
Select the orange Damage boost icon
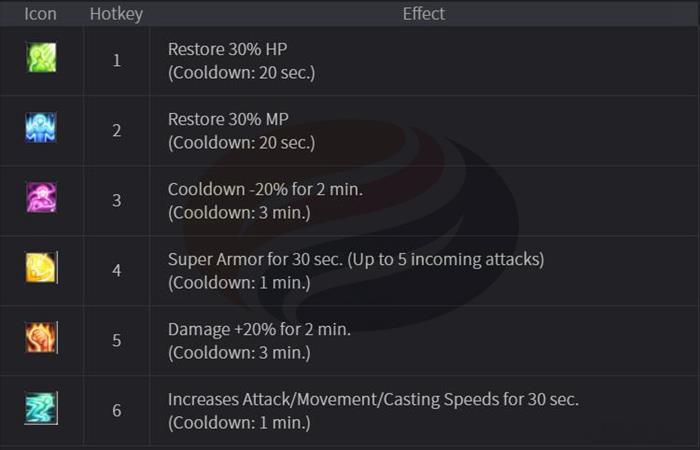coord(41,338)
